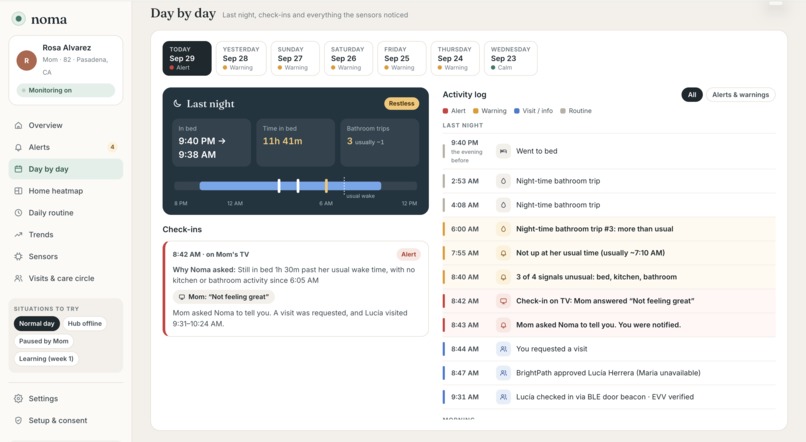Open the Saturday Sep 26 tab

(x=348, y=58)
